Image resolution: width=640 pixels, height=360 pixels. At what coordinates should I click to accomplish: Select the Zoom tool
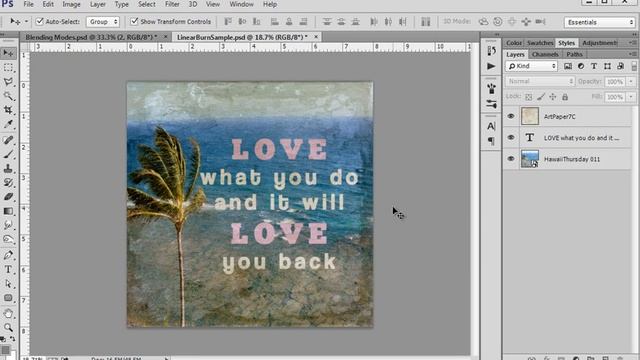[8, 327]
